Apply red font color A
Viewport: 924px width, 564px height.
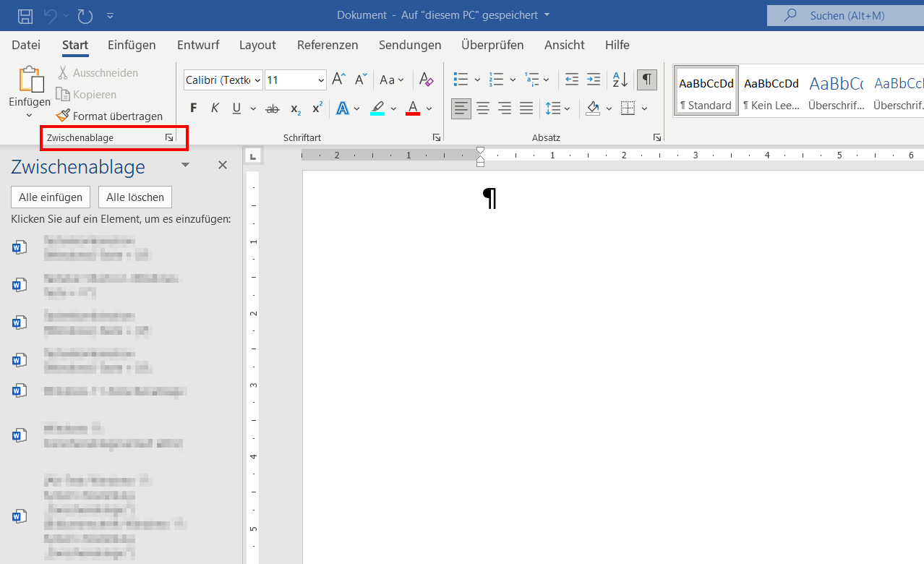(x=413, y=108)
